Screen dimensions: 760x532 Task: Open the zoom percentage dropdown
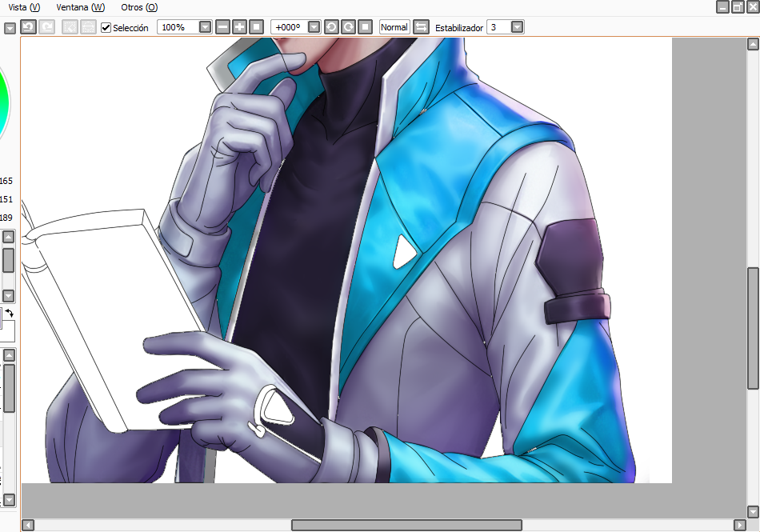click(206, 27)
